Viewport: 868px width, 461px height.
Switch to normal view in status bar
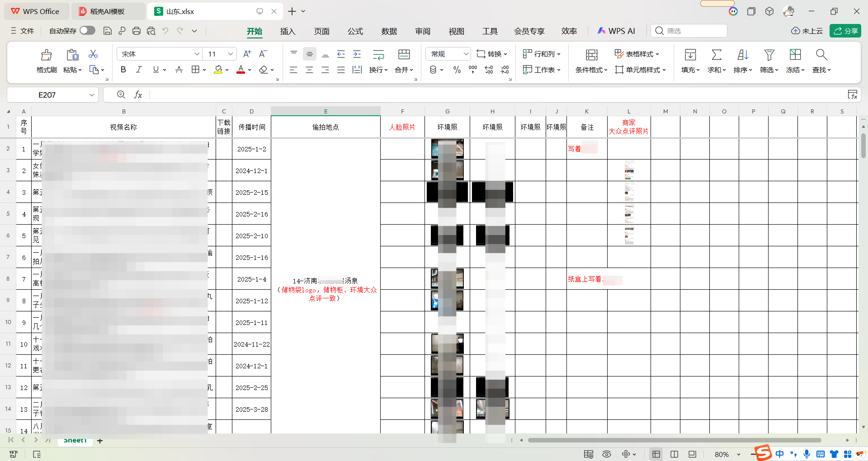click(x=656, y=454)
